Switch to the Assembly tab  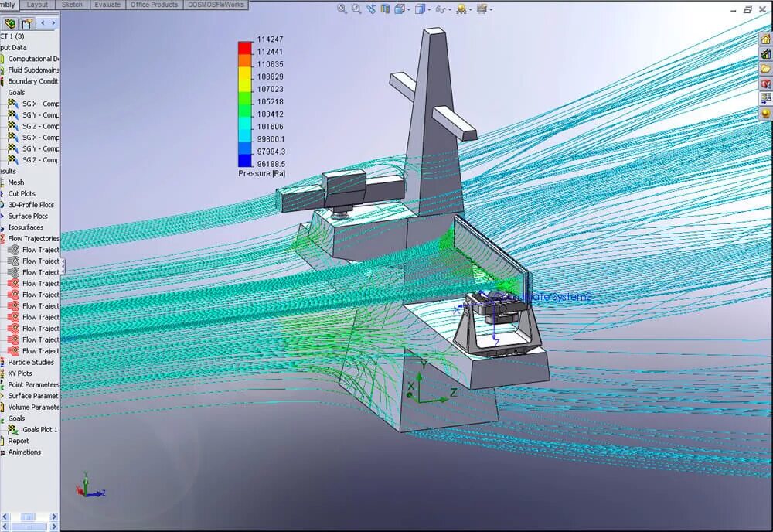(9, 5)
